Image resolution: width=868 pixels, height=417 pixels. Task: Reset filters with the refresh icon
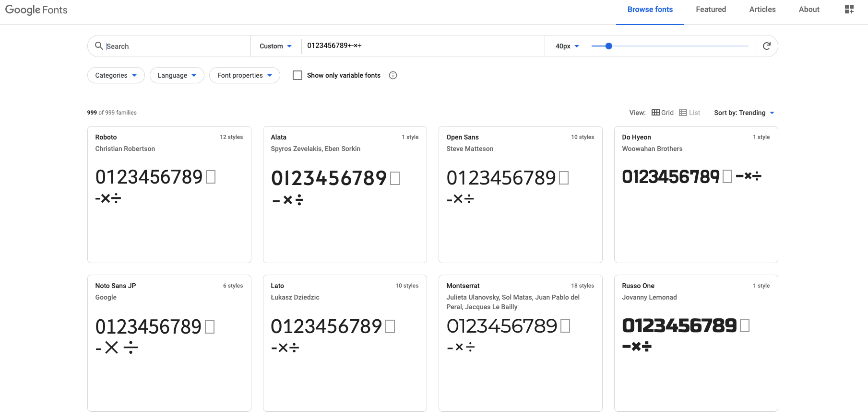pyautogui.click(x=767, y=46)
